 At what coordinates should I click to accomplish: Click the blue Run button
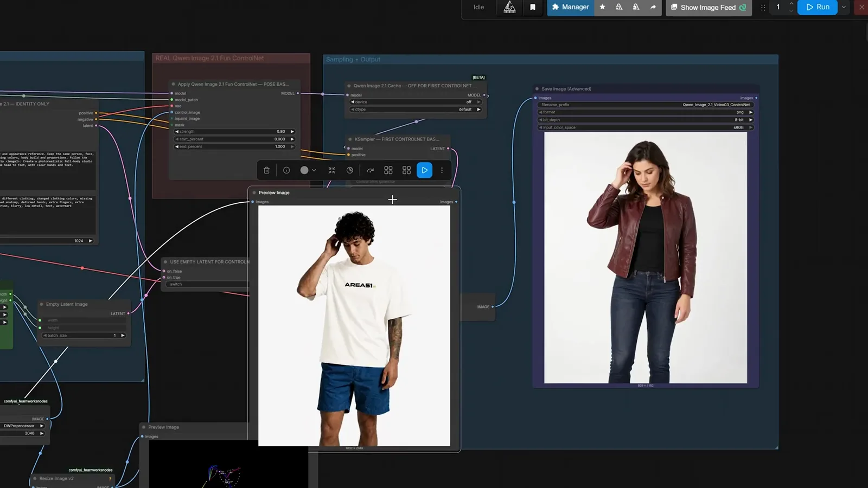tap(818, 7)
